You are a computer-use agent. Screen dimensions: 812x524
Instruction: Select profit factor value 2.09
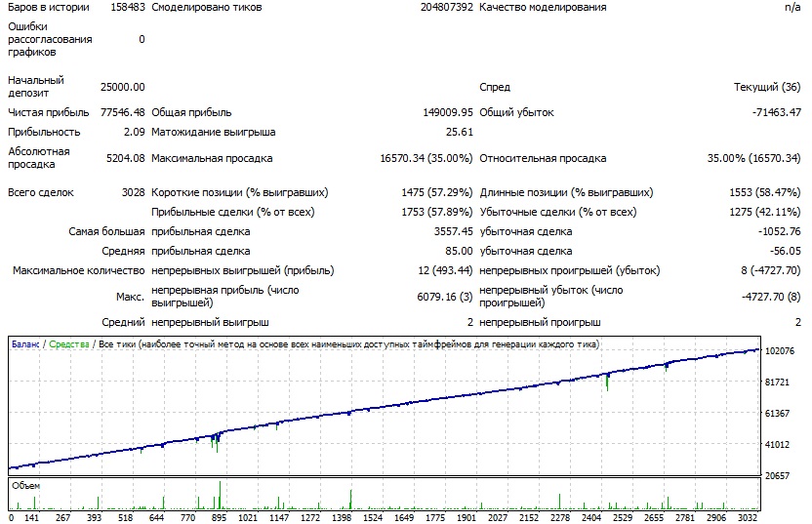(x=134, y=132)
